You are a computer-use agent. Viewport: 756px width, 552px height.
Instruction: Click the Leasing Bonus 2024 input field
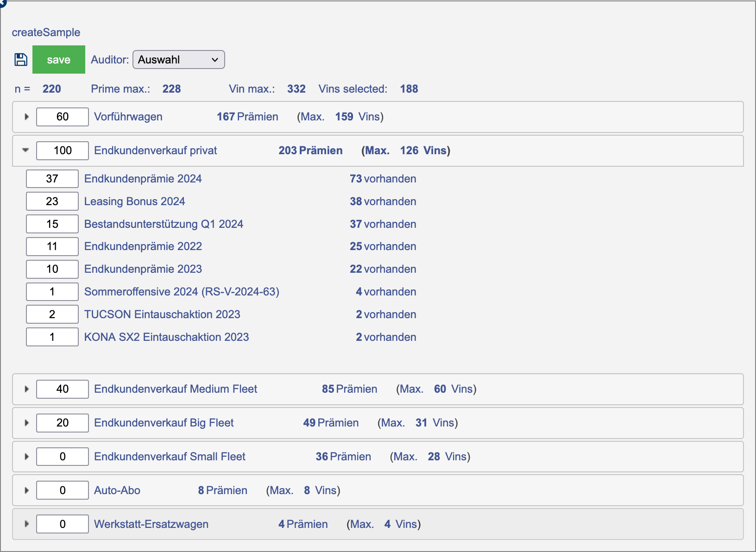click(x=52, y=201)
